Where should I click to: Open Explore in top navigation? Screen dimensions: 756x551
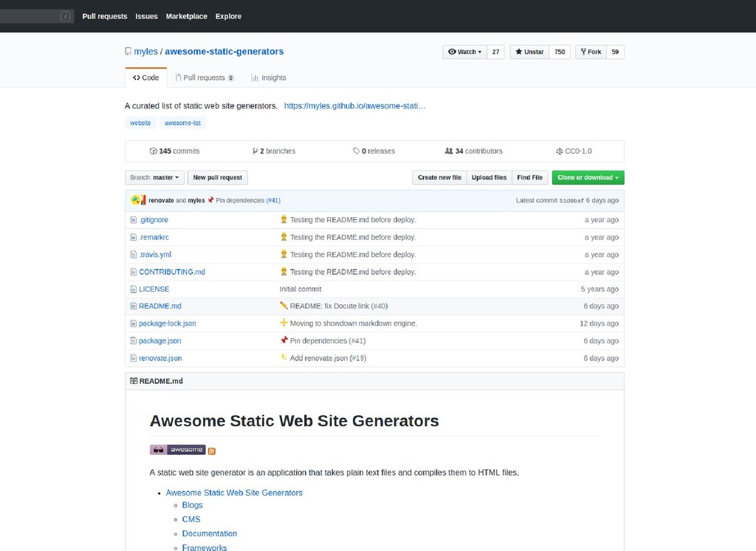[x=229, y=16]
